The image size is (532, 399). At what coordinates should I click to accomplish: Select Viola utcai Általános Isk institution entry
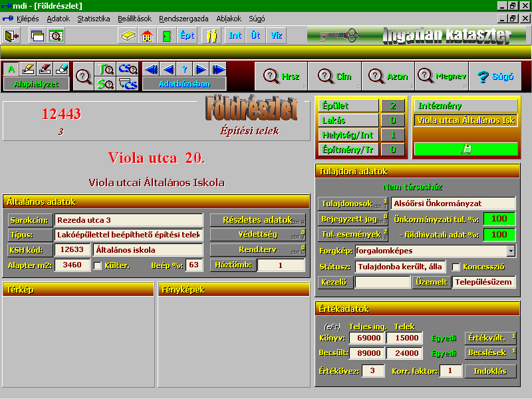click(x=466, y=120)
